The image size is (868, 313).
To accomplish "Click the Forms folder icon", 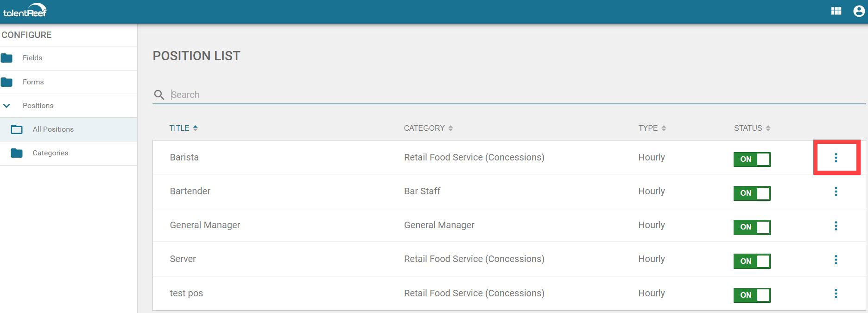I will [8, 82].
